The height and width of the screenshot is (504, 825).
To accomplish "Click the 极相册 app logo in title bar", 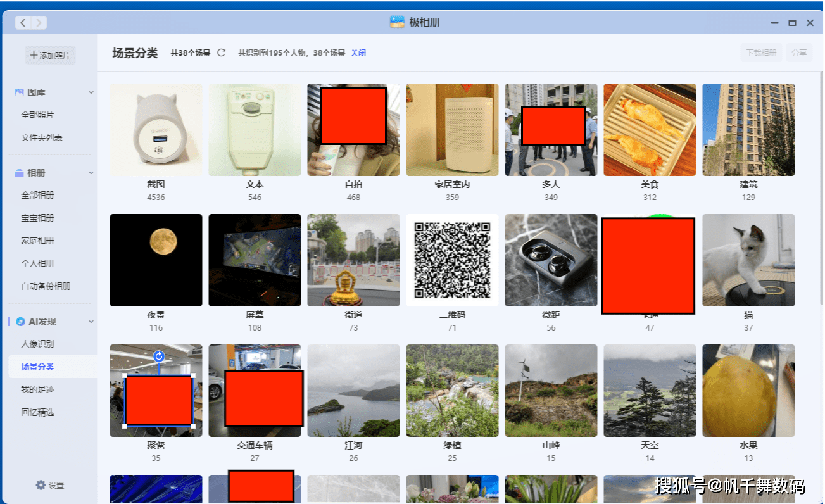I will coord(397,23).
